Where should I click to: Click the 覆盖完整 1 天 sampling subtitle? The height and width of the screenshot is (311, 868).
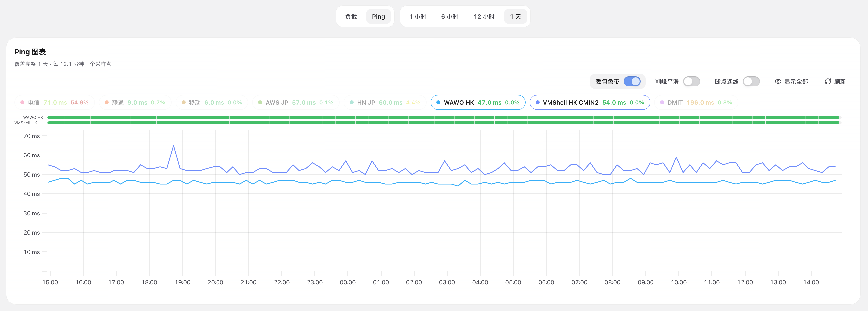63,64
